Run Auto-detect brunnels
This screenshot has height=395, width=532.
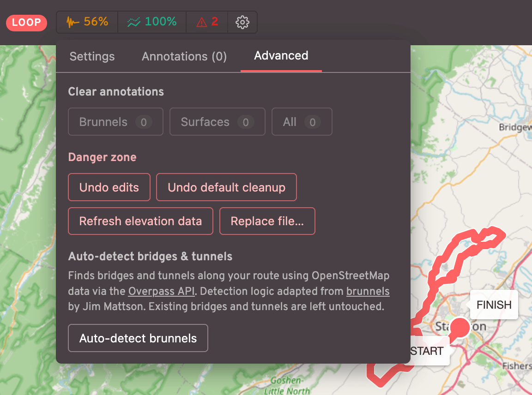138,338
